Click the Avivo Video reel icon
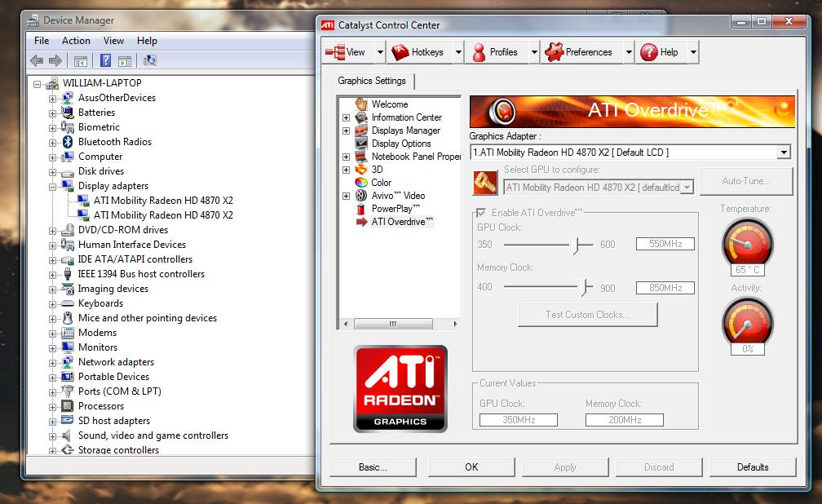 pos(361,196)
